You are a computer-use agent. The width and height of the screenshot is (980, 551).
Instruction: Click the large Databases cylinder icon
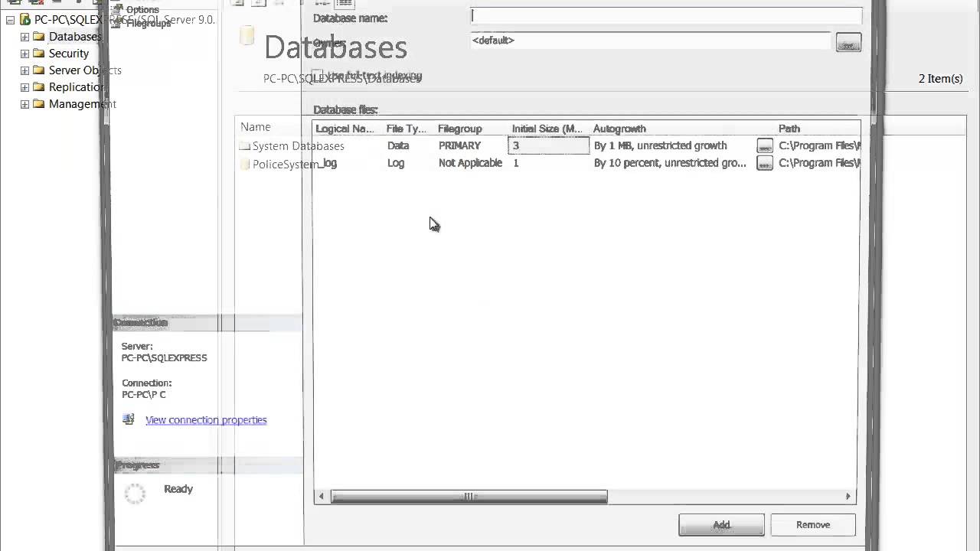[x=247, y=35]
